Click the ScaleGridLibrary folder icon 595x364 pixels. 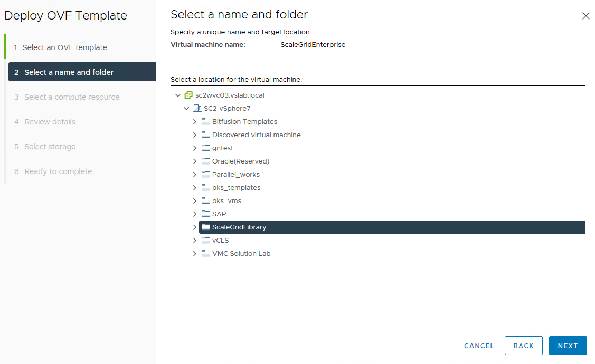point(206,227)
